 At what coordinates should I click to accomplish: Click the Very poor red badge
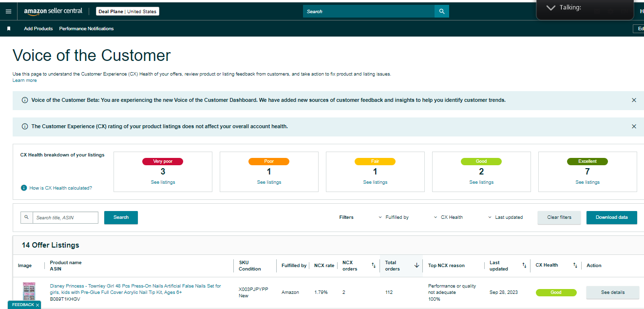point(163,161)
